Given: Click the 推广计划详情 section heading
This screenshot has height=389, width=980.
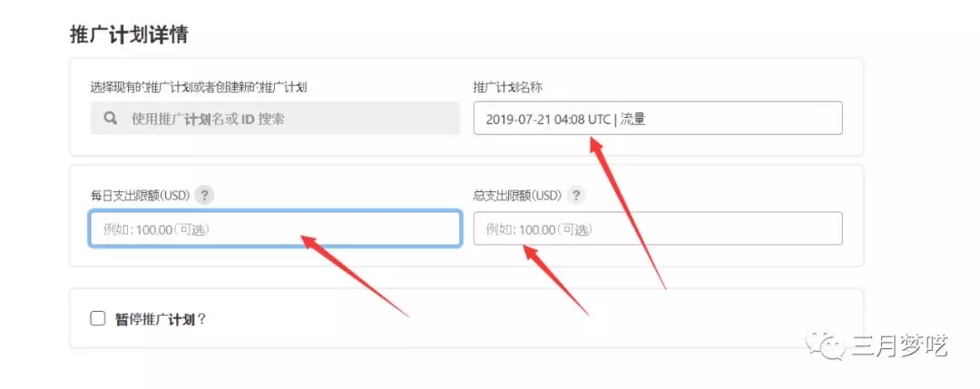Looking at the screenshot, I should click(129, 34).
